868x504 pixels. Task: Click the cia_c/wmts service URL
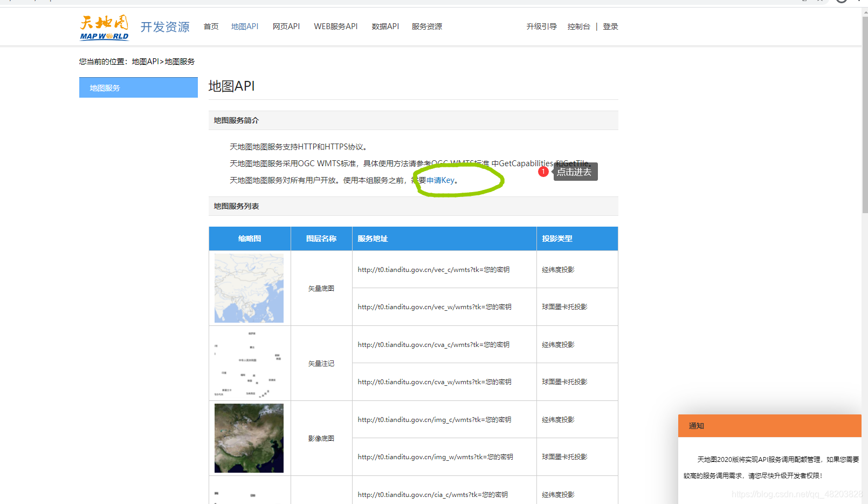click(x=432, y=495)
